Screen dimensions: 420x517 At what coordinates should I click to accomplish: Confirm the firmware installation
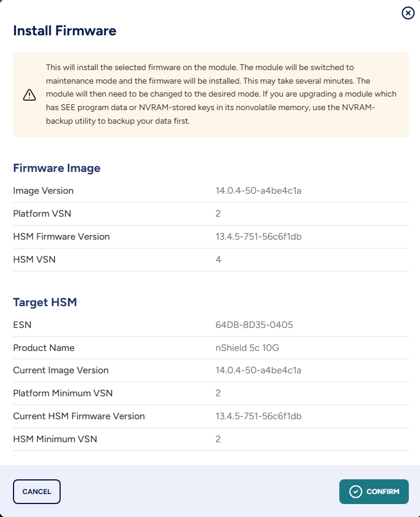(374, 492)
